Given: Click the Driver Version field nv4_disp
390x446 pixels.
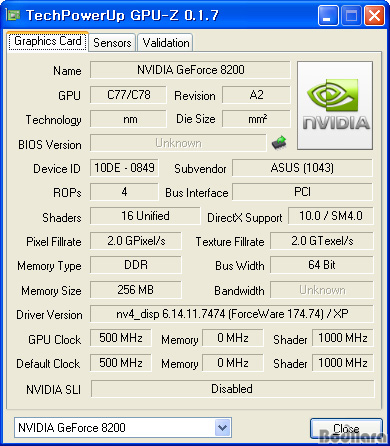Looking at the screenshot, I should [232, 314].
